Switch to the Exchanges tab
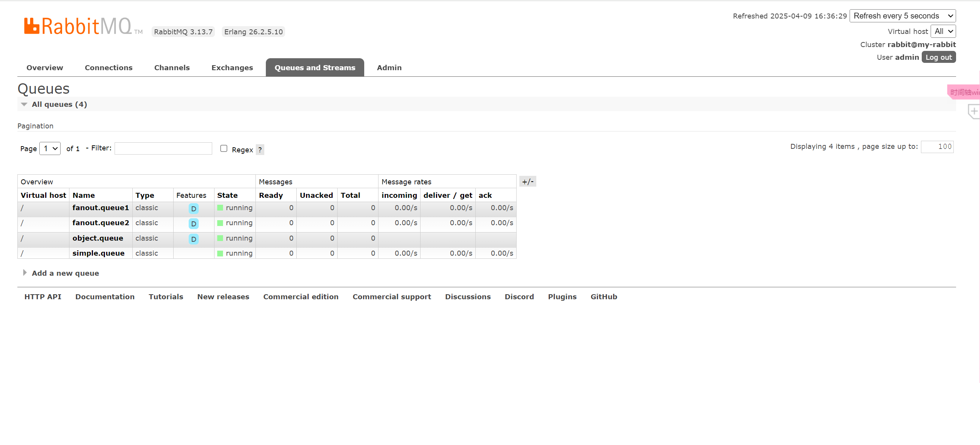 (x=232, y=67)
